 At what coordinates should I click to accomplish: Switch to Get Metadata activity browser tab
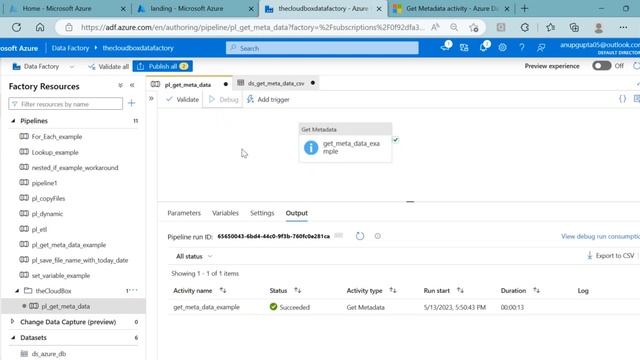click(451, 8)
